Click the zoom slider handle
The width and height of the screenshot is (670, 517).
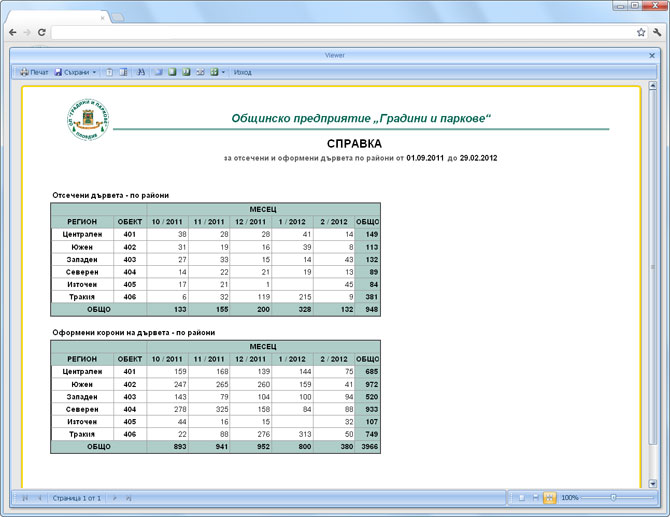pos(614,498)
